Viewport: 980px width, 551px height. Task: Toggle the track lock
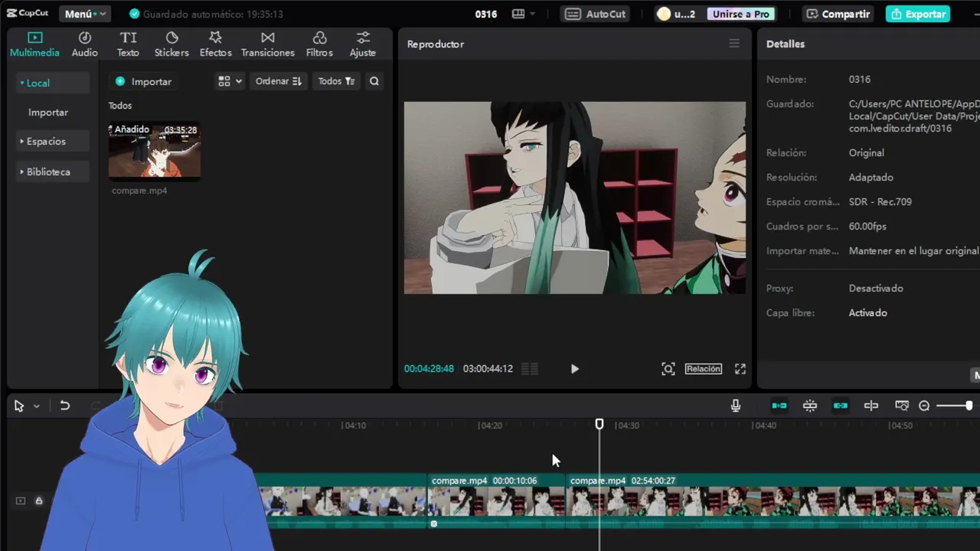click(x=39, y=500)
